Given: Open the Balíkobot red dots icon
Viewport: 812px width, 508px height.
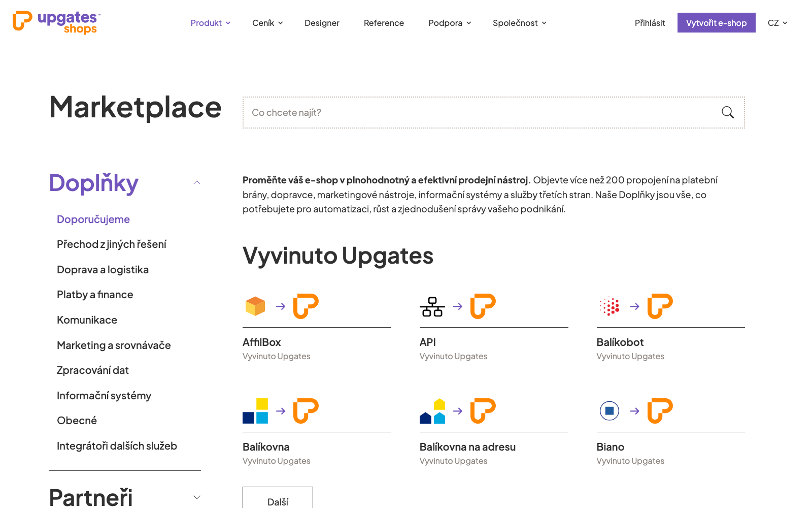Looking at the screenshot, I should coord(610,306).
